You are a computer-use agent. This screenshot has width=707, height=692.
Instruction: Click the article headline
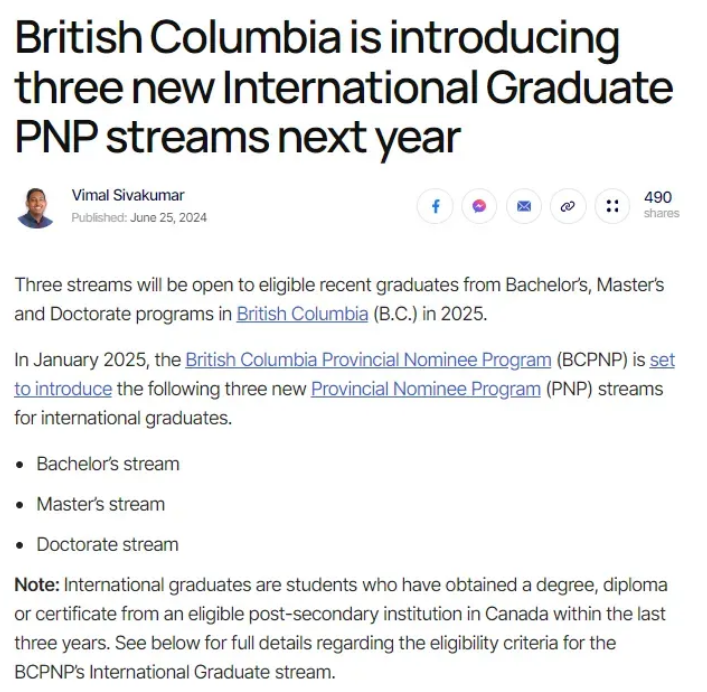tap(343, 88)
